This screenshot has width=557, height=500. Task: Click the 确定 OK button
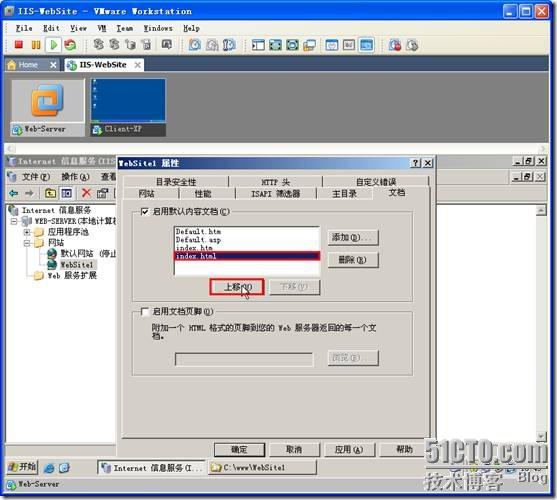point(239,450)
